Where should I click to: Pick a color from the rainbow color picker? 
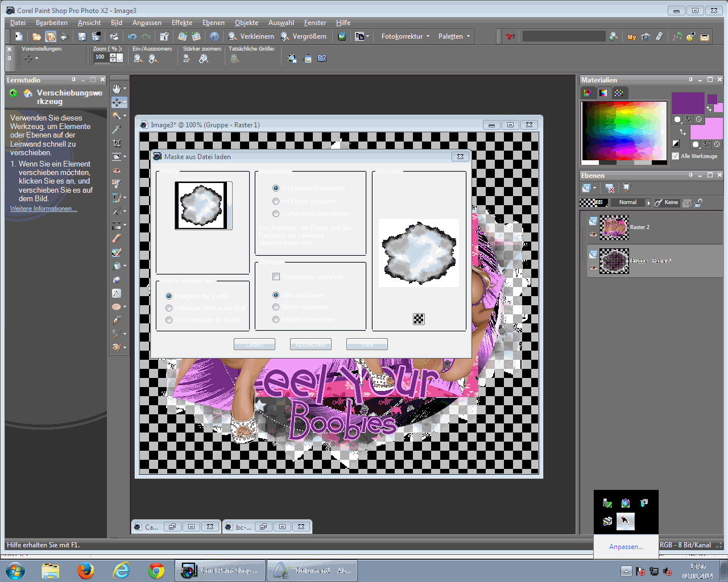click(x=624, y=132)
